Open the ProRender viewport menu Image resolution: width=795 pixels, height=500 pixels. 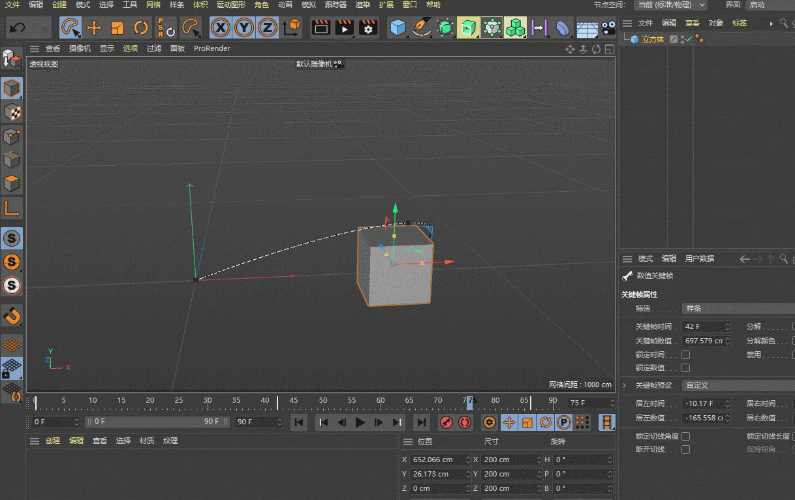pos(212,48)
